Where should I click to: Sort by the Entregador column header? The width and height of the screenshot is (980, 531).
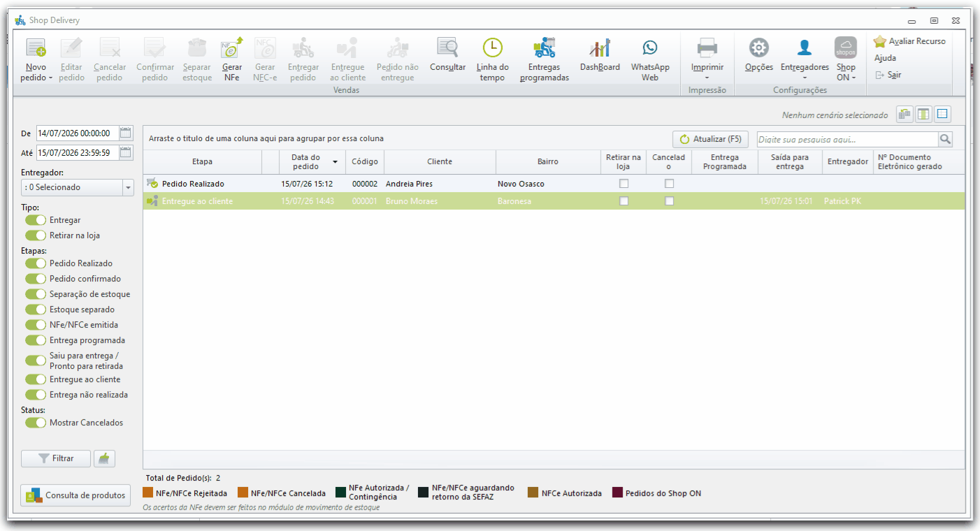848,162
